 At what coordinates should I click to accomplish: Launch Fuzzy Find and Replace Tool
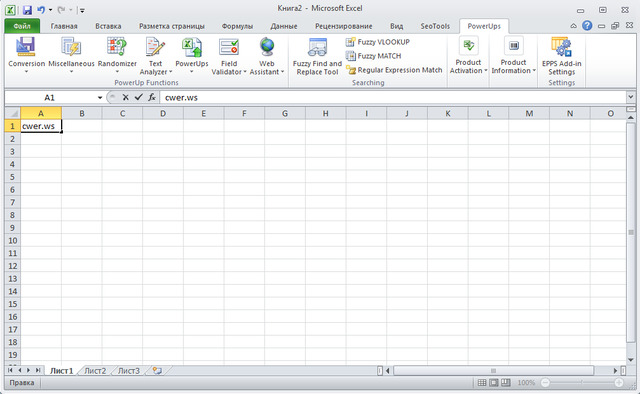coord(317,56)
